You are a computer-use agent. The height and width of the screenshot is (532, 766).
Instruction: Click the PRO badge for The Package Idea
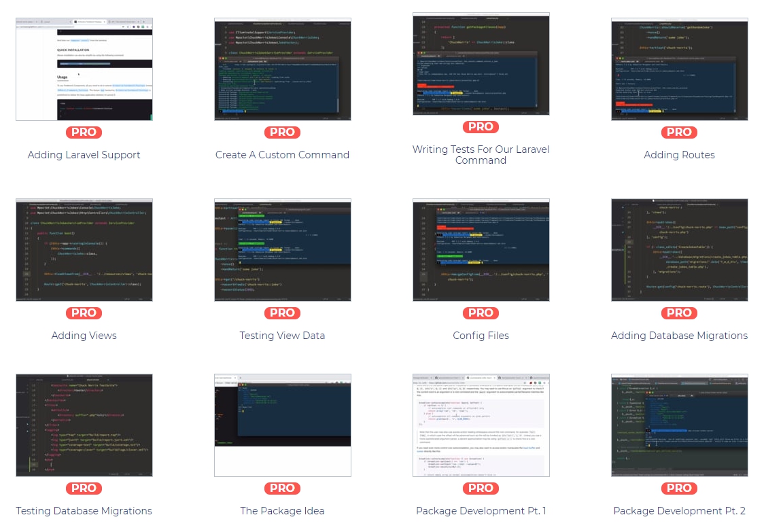(x=282, y=489)
